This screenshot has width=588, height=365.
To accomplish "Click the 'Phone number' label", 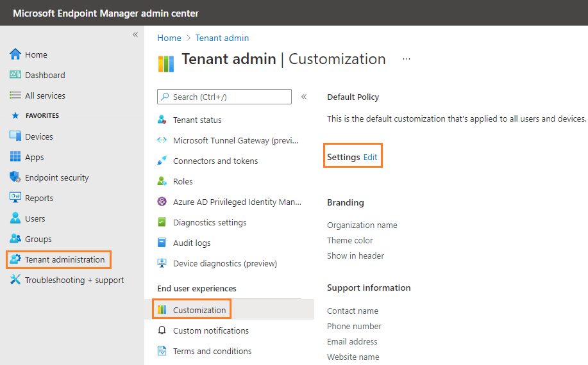I will (354, 326).
